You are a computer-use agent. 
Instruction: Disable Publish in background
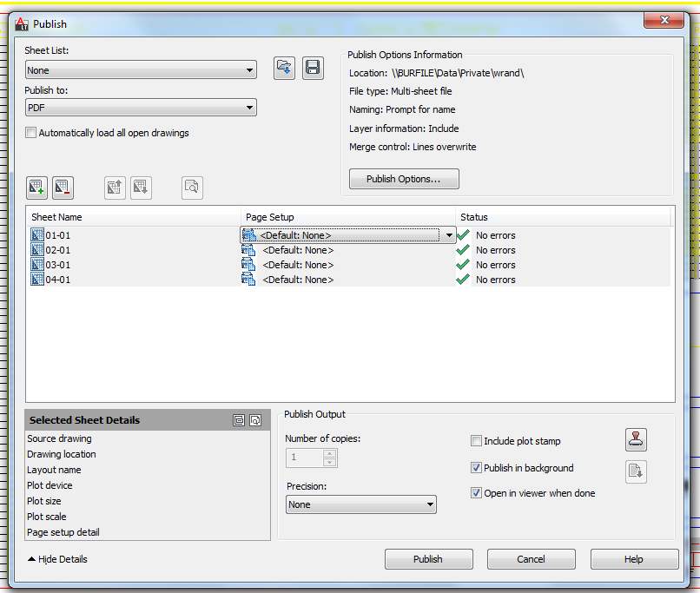pyautogui.click(x=476, y=467)
